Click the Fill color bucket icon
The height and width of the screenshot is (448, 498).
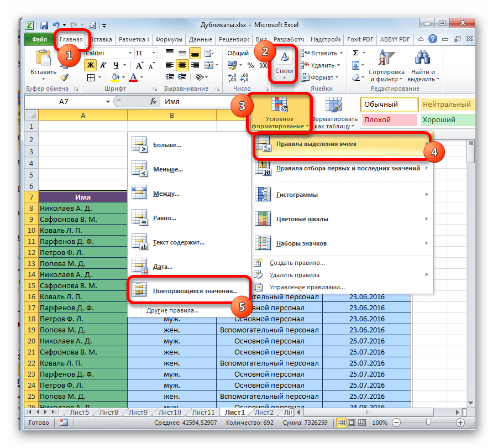point(115,77)
